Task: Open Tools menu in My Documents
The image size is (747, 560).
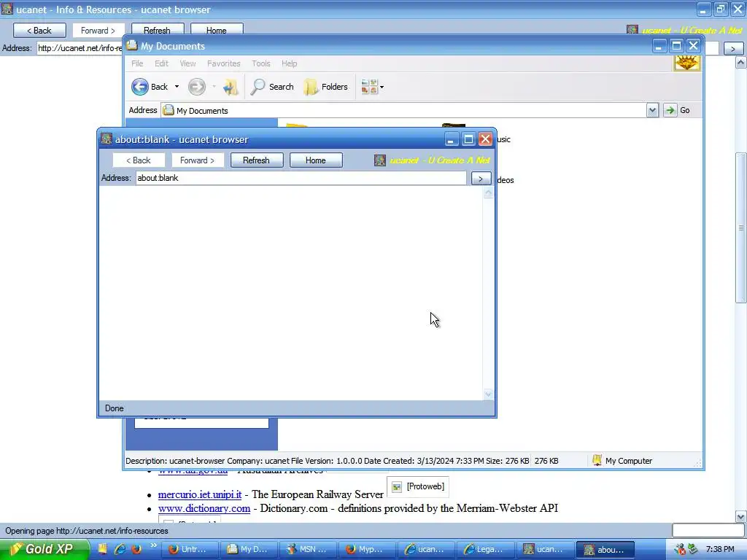Action: pos(261,63)
